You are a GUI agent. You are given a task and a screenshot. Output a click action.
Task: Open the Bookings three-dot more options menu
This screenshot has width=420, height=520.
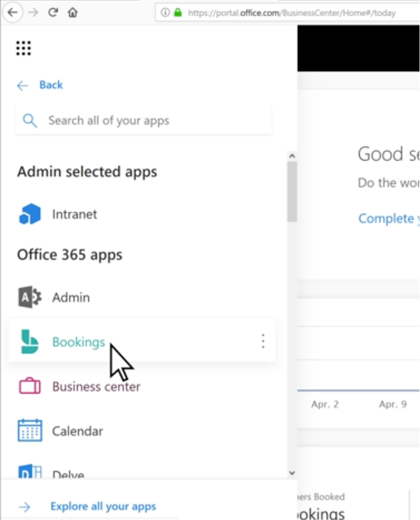coord(263,341)
